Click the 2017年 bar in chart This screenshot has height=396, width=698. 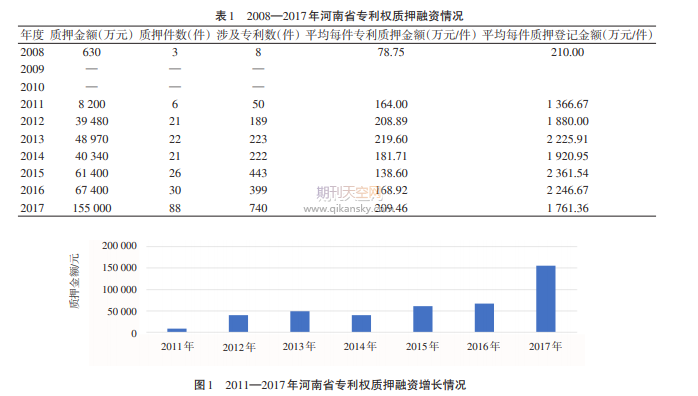click(x=546, y=299)
